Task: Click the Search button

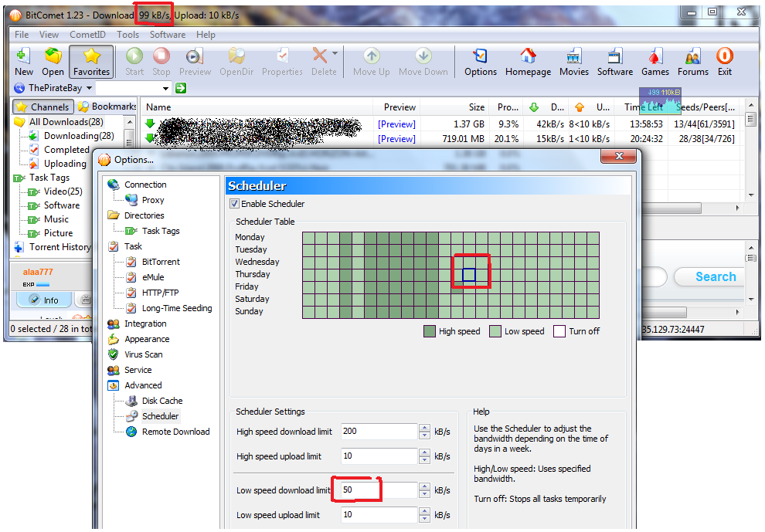Action: (x=715, y=276)
